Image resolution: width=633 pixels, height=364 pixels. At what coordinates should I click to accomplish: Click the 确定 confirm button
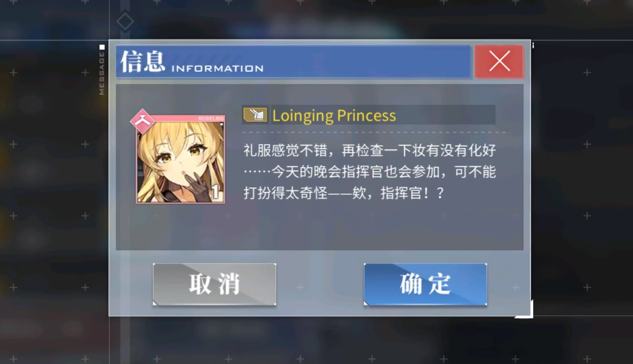[425, 284]
